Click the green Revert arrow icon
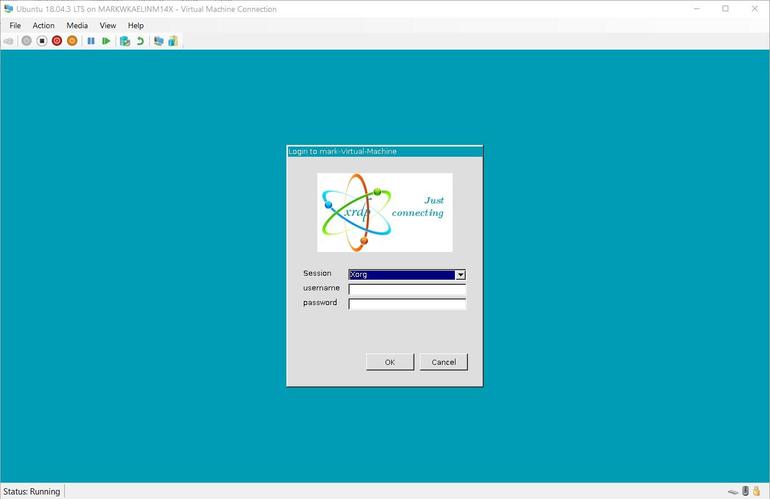 140,41
